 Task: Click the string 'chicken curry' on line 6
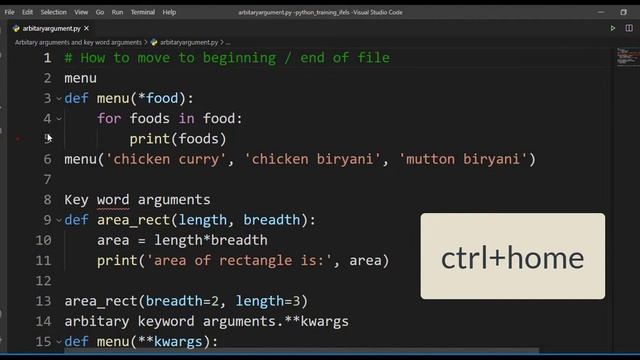coord(166,159)
